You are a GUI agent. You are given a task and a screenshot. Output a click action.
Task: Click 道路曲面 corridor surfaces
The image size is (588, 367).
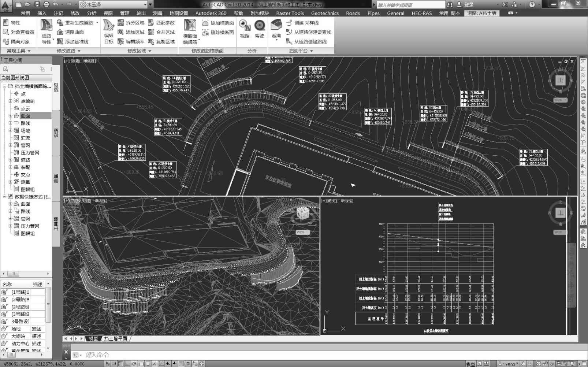pos(71,32)
